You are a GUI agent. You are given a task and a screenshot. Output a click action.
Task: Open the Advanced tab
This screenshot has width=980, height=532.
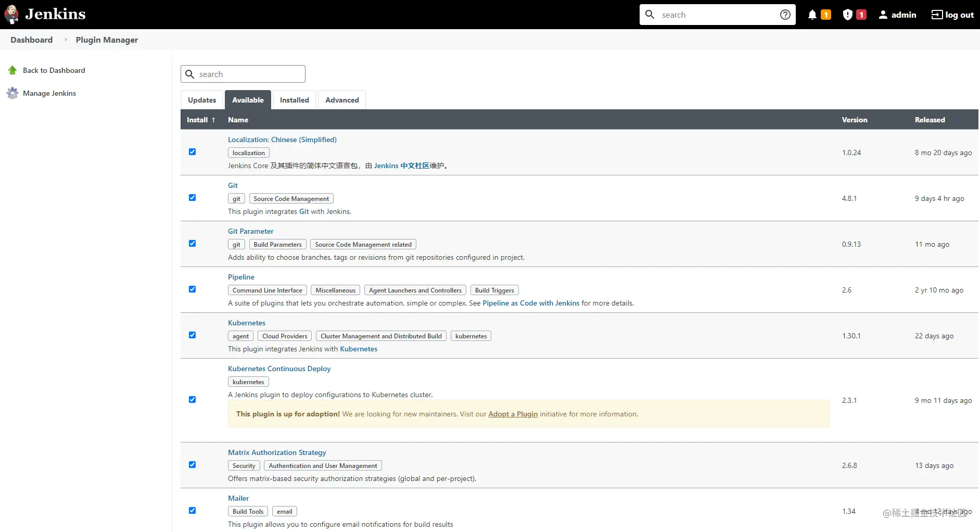342,100
